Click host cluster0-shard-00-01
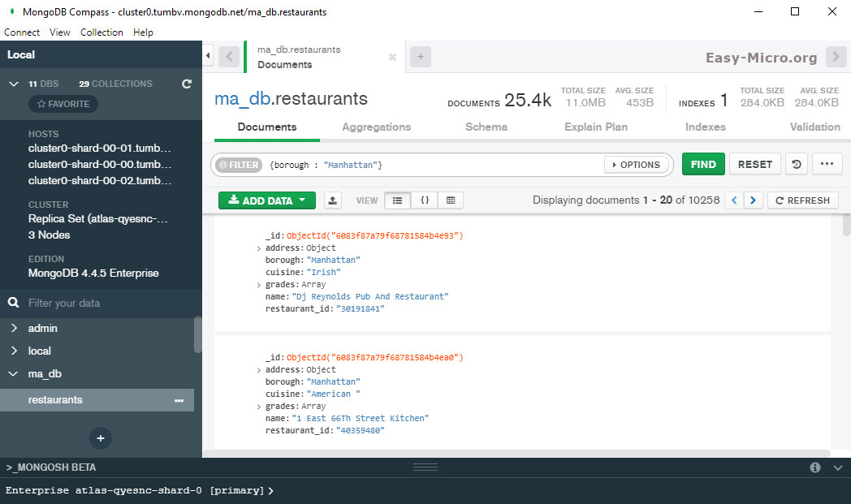 tap(99, 148)
